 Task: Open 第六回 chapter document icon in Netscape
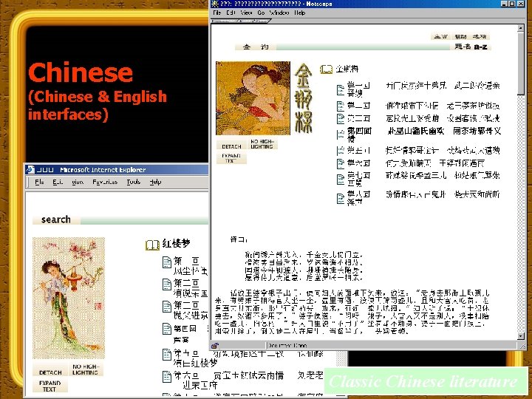coord(341,163)
